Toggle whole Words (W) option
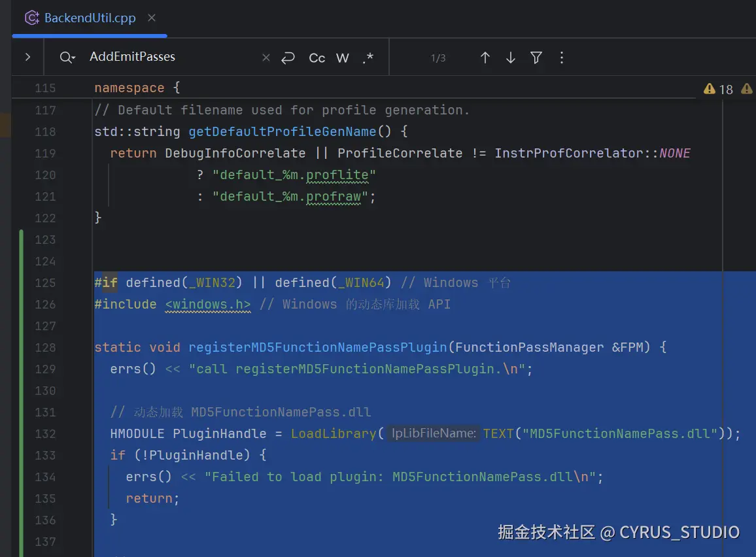Screen dimensions: 756x557 point(342,58)
